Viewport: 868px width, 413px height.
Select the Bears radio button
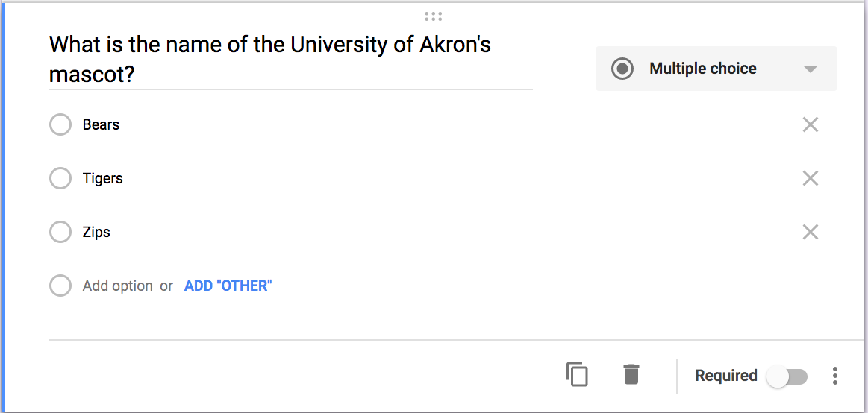click(60, 125)
